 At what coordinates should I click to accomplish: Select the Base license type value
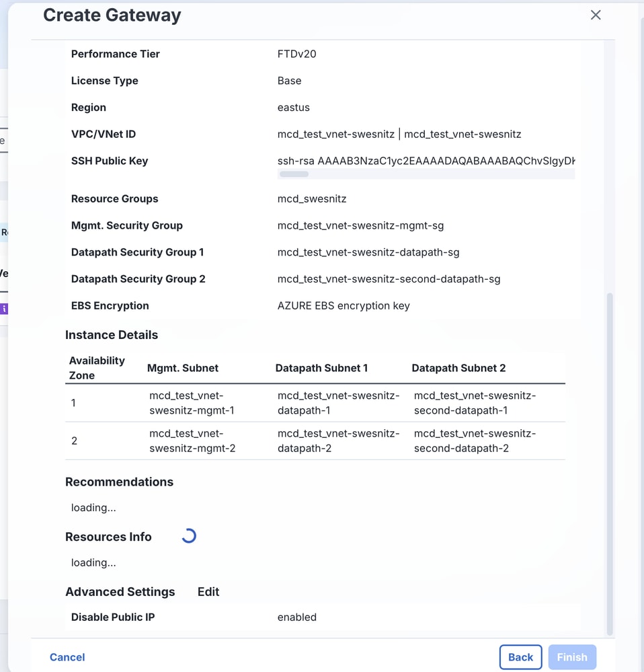point(290,81)
